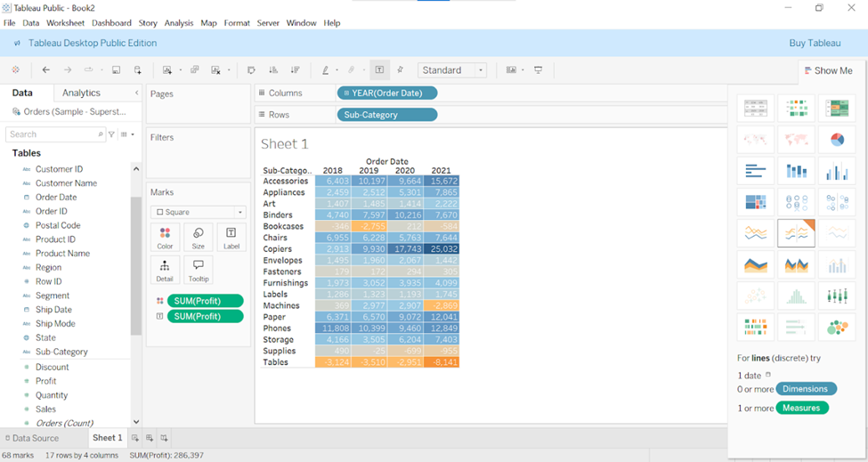This screenshot has width=868, height=462.
Task: Select the Profit field in Tables list
Action: tap(46, 381)
